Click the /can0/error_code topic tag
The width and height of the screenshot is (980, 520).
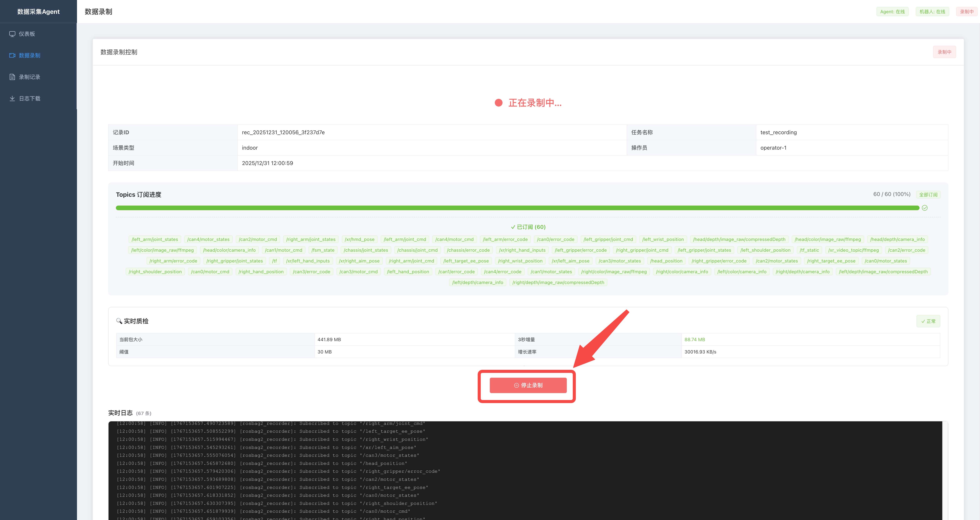555,239
